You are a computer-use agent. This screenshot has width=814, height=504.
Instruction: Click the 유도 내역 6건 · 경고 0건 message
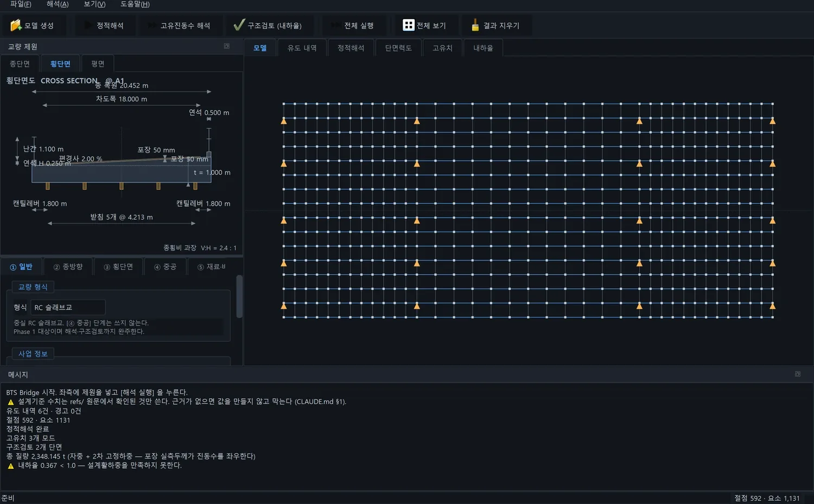(43, 411)
